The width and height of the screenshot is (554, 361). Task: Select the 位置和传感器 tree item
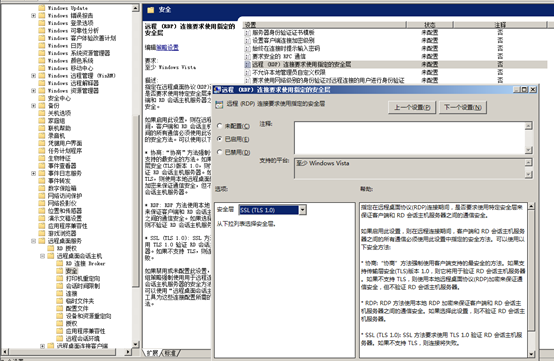[65, 211]
